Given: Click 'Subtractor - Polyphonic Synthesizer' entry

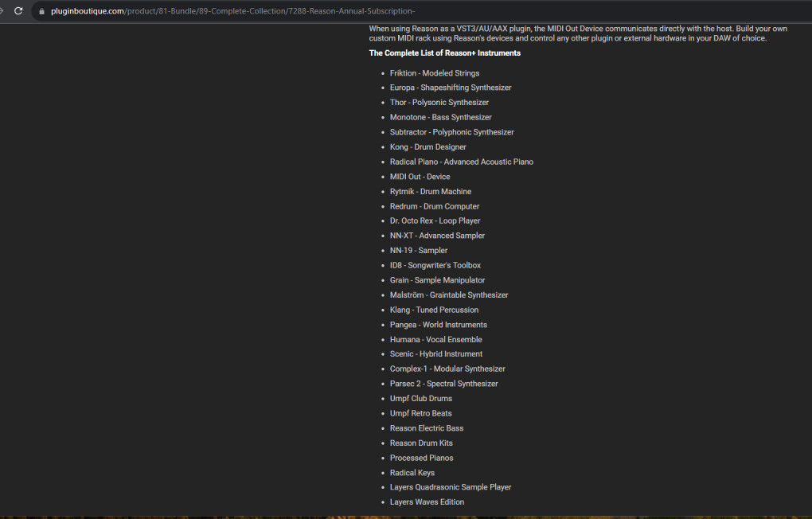Looking at the screenshot, I should click(452, 132).
